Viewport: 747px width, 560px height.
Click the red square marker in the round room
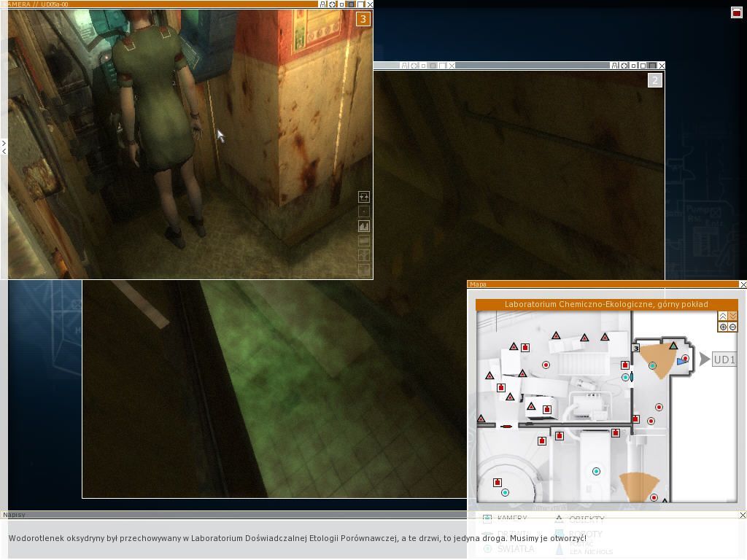(498, 483)
